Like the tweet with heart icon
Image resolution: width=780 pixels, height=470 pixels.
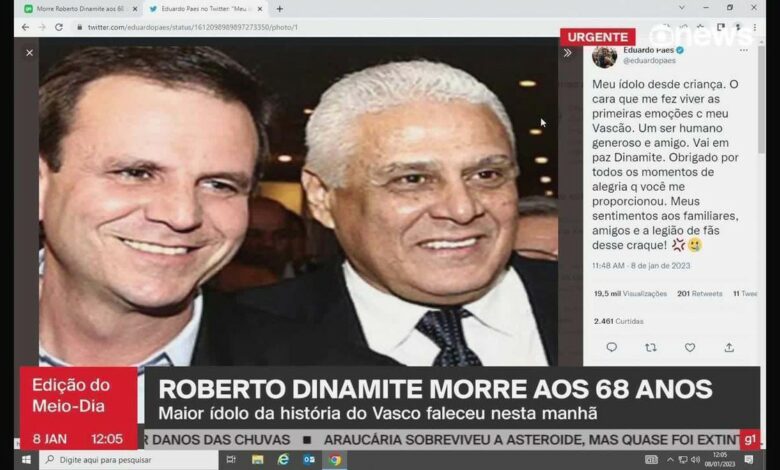[x=690, y=347]
